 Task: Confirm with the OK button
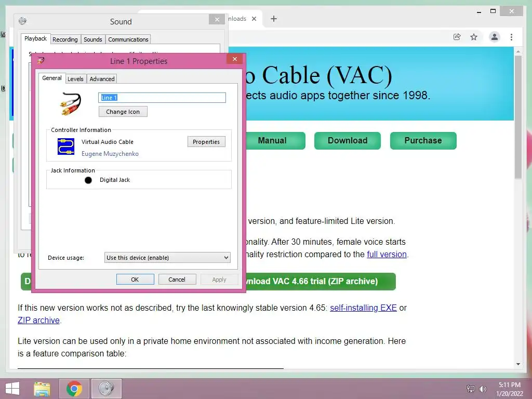tap(135, 279)
